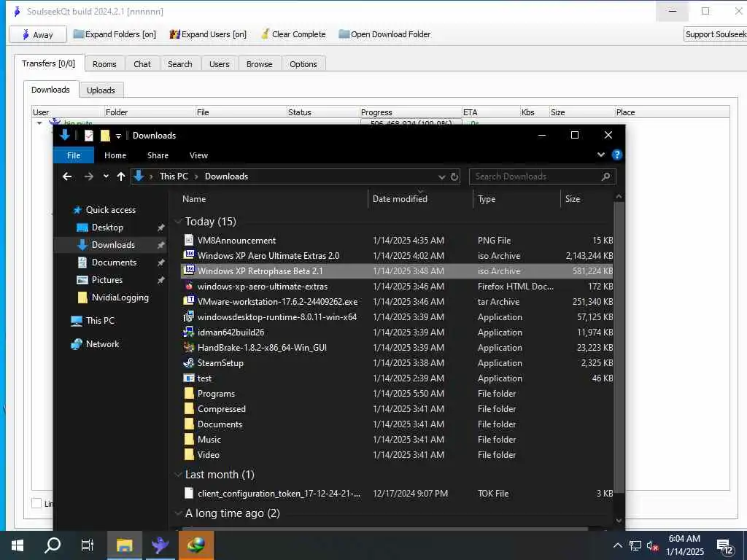Viewport: 747px width, 560px height.
Task: Click the New folder icon in Explorer's title bar
Action: (x=105, y=136)
